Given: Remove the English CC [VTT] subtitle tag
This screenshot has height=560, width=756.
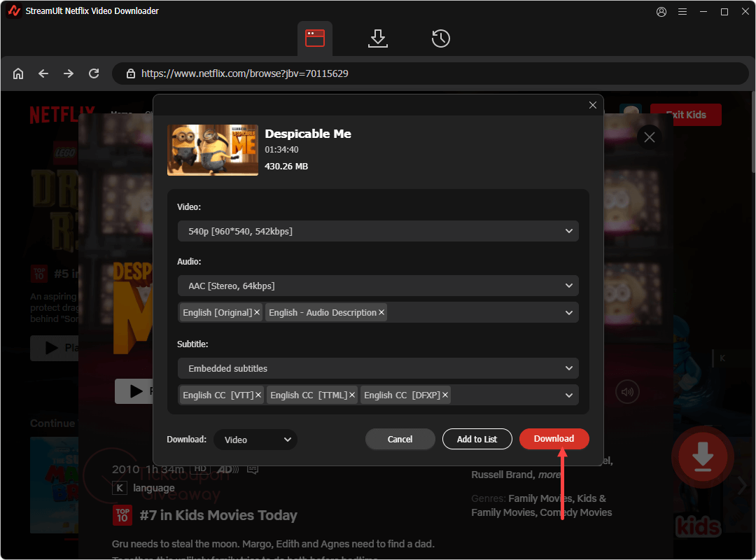Looking at the screenshot, I should point(258,395).
